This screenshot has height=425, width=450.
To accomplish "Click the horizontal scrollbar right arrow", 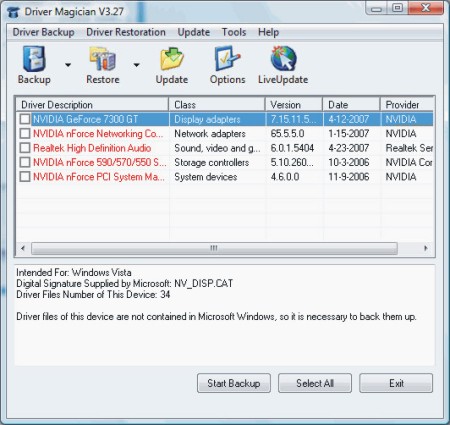I will pos(426,248).
